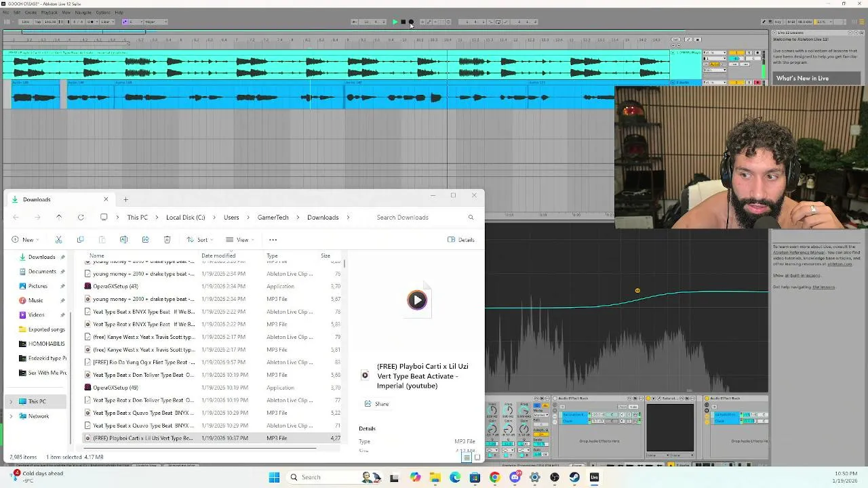
Task: Open the Sort dropdown in Explorer
Action: coord(200,240)
